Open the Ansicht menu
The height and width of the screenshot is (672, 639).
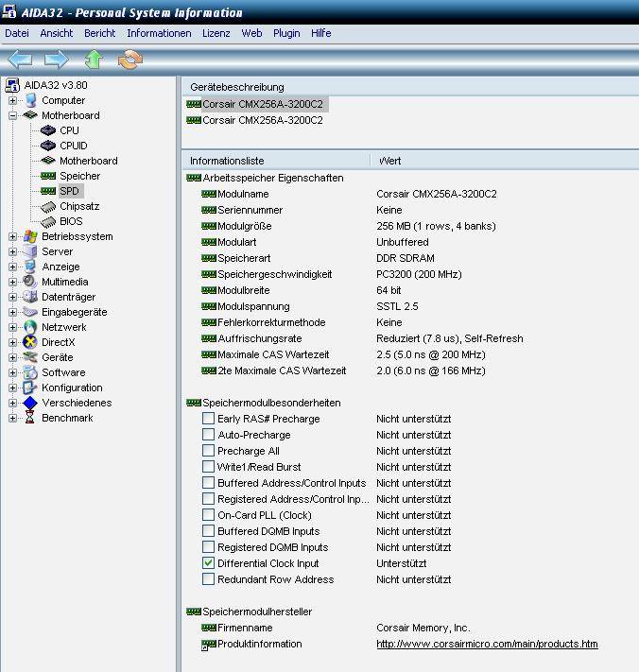(57, 33)
